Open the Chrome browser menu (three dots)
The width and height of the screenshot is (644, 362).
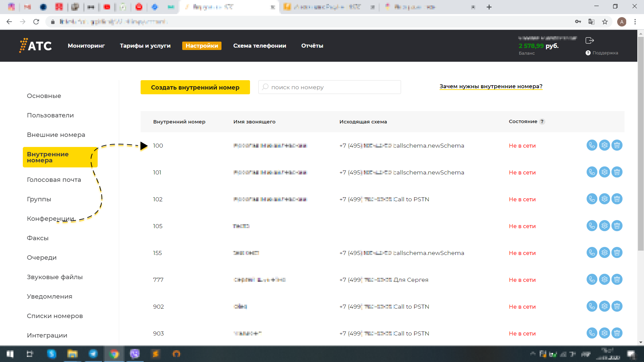pos(635,22)
